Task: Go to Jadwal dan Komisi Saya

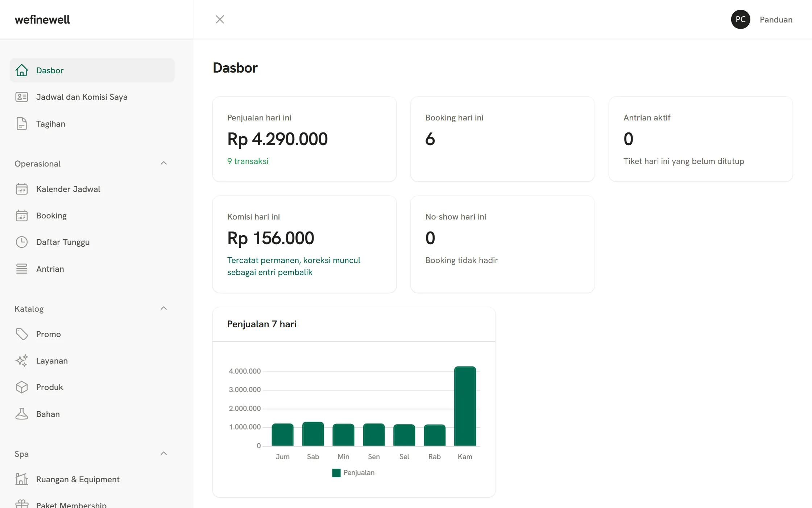Action: coord(92,97)
